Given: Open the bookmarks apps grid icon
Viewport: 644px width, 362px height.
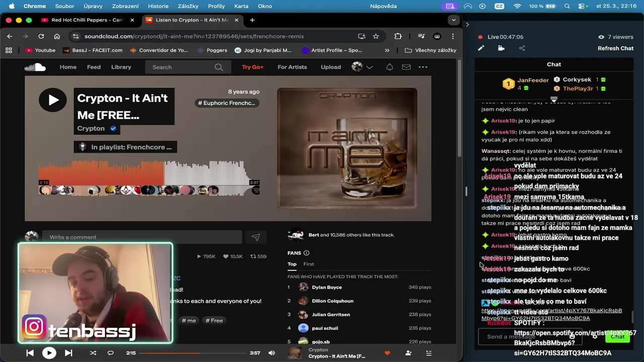Looking at the screenshot, I should point(9,50).
